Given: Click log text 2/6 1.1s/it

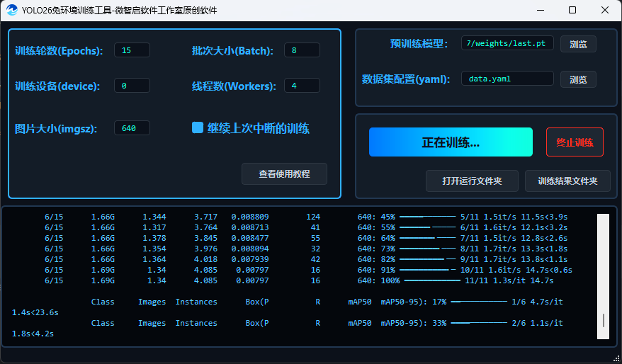Looking at the screenshot, I should click(537, 323).
